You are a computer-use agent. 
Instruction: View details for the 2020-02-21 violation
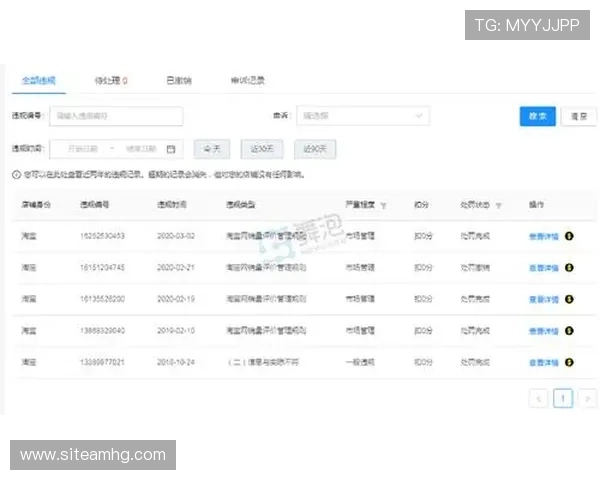click(544, 268)
